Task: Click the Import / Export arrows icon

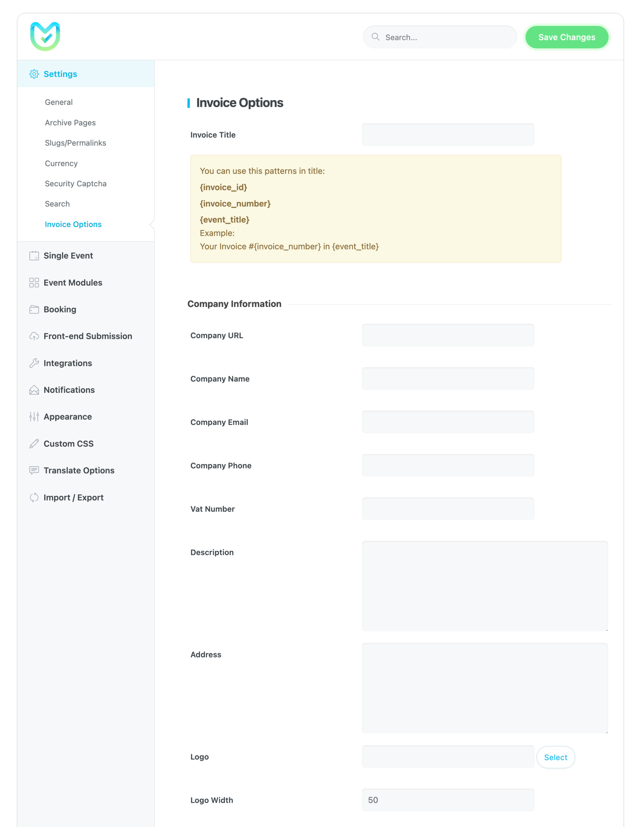Action: pos(34,497)
